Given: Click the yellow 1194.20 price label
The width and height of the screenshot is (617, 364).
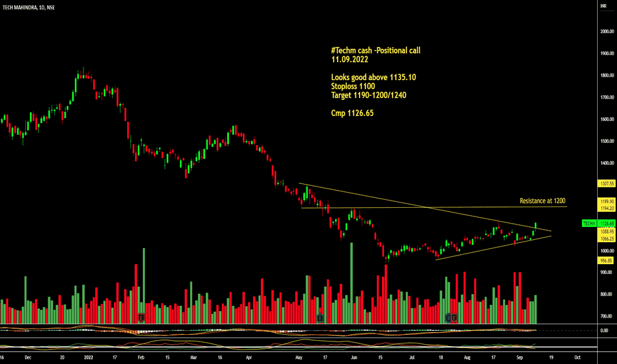Looking at the screenshot, I should coord(606,208).
